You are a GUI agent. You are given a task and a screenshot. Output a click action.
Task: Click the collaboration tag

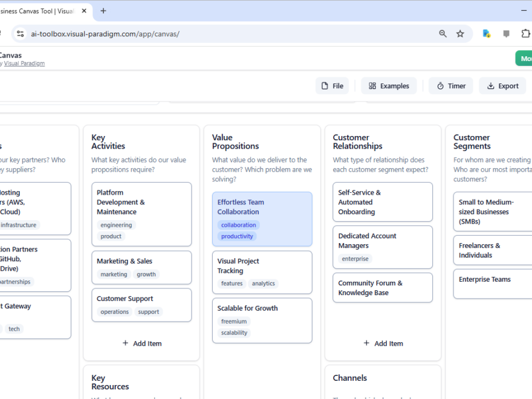238,224
